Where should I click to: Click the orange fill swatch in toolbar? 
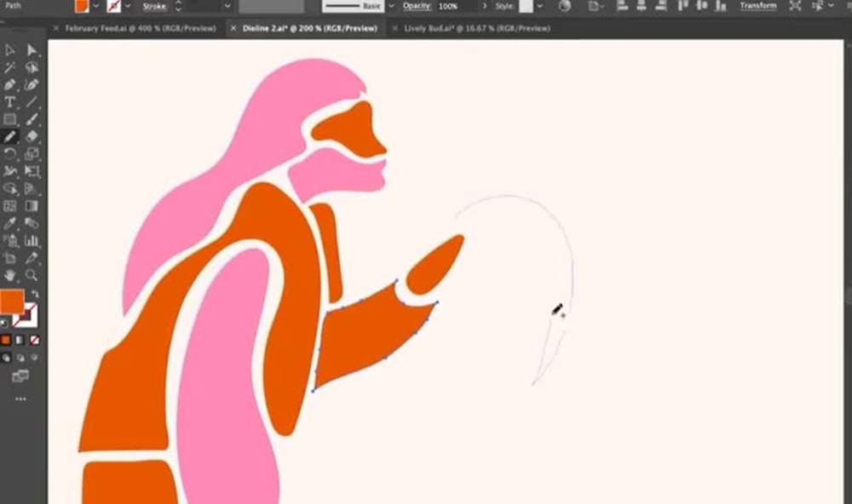[12, 301]
